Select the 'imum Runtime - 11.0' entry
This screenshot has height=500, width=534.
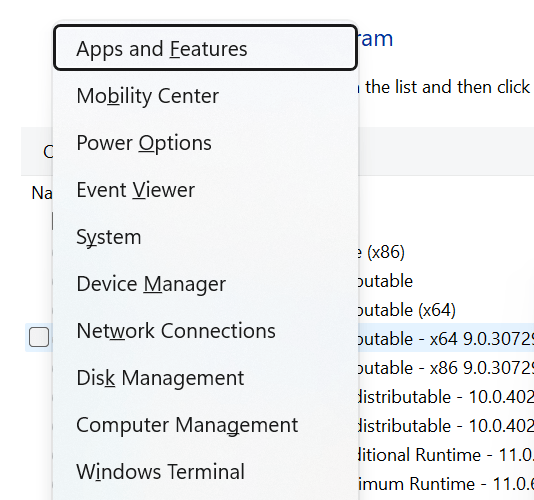coord(446,484)
